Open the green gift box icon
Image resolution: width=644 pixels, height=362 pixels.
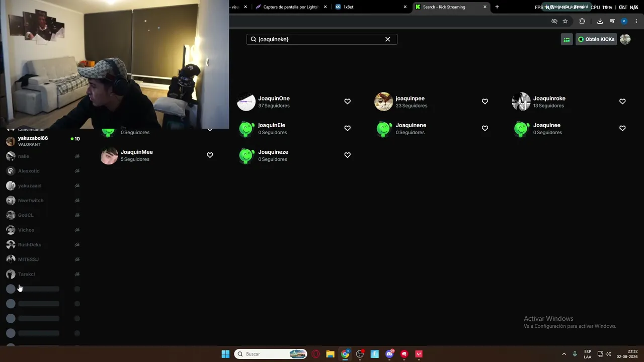point(567,39)
